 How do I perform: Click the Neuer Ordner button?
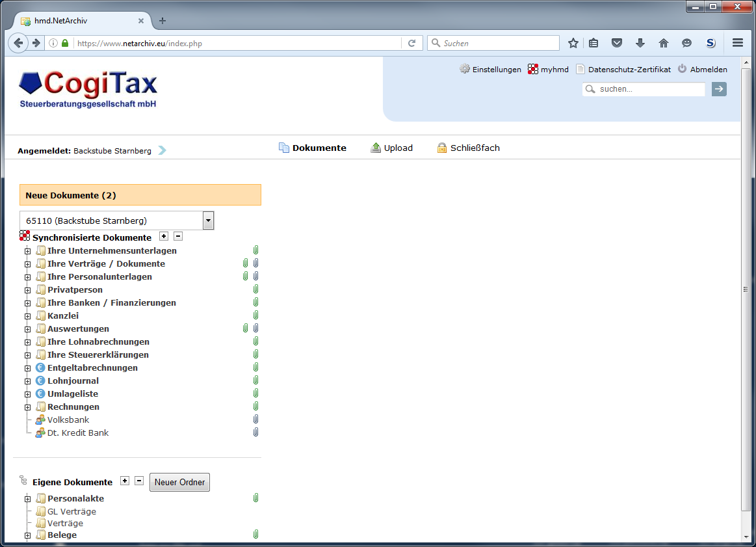[179, 482]
